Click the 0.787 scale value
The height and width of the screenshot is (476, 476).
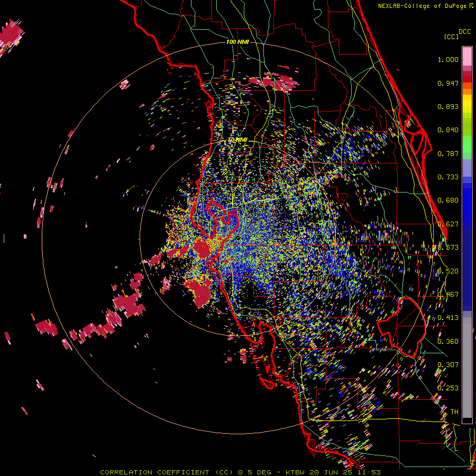448,153
